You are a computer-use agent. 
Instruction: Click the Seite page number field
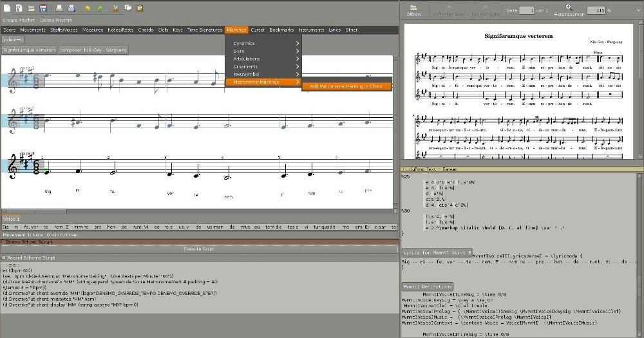[527, 10]
